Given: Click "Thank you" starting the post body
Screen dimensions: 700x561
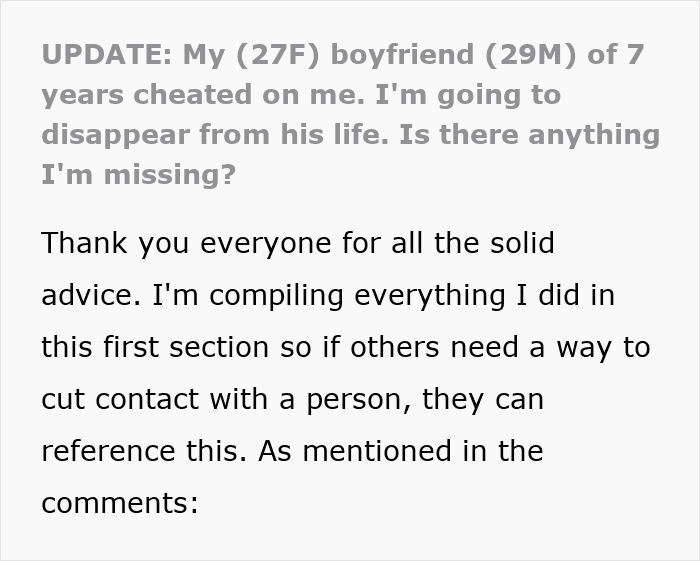Looking at the screenshot, I should click(109, 242).
